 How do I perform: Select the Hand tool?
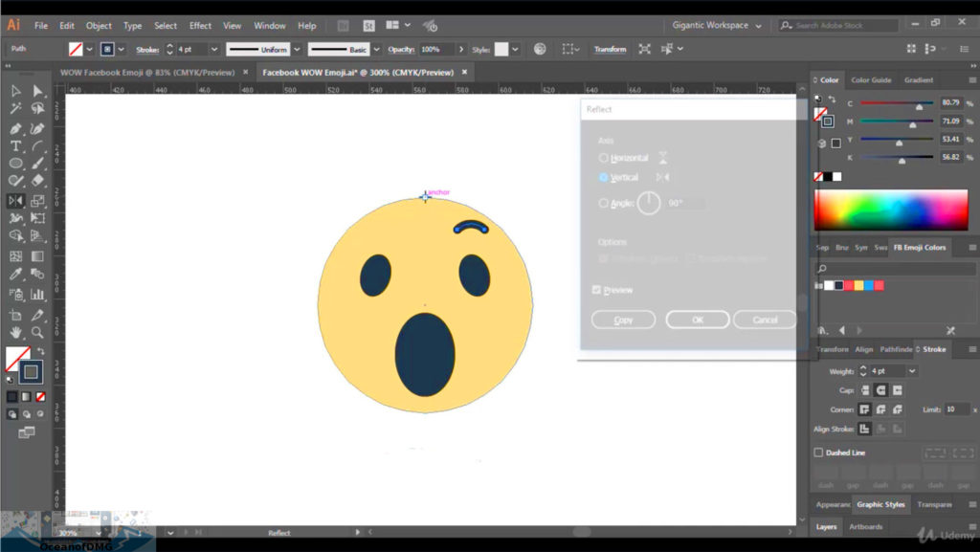coord(15,332)
